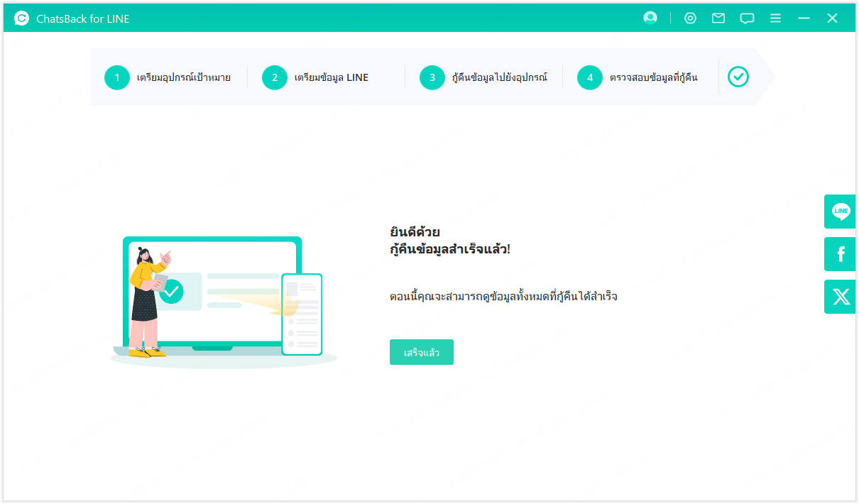Select step 4 ตรวจสอบข้อมูลที่กู้คืน
Viewport: 859px width, 504px height.
tap(638, 77)
